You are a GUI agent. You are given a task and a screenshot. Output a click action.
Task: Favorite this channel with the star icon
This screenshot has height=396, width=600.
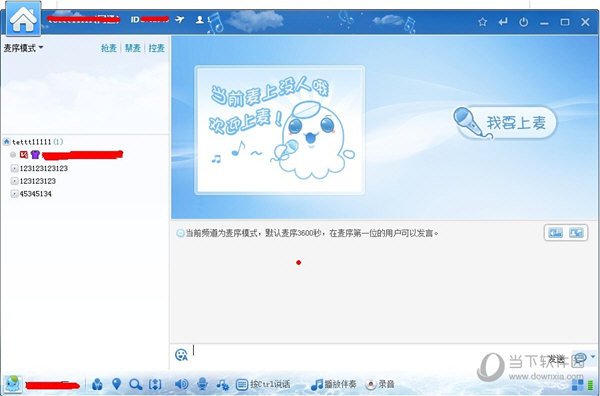[483, 22]
